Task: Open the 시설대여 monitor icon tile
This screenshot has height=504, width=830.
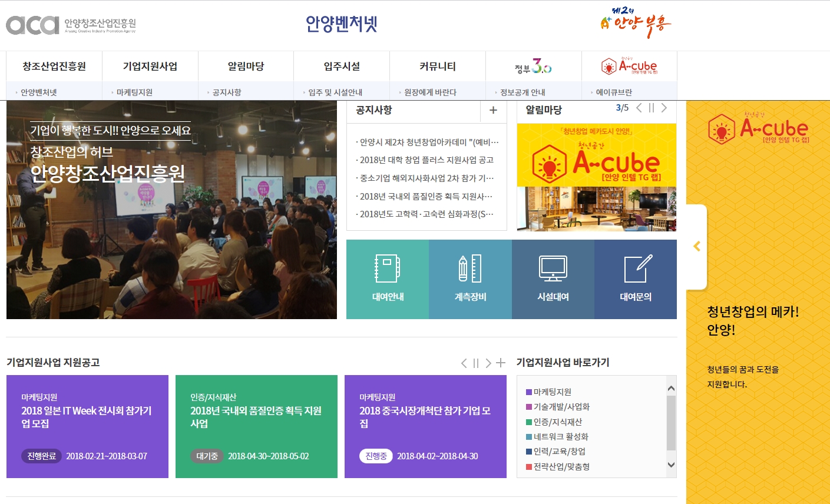Action: [x=553, y=278]
